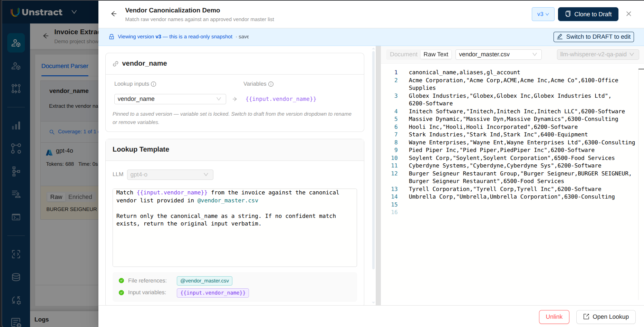Click the info icon next to Lookup inputs

coord(154,84)
